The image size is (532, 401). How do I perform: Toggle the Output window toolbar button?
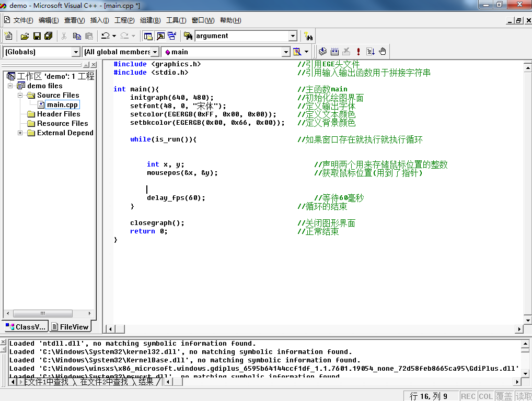pos(160,36)
